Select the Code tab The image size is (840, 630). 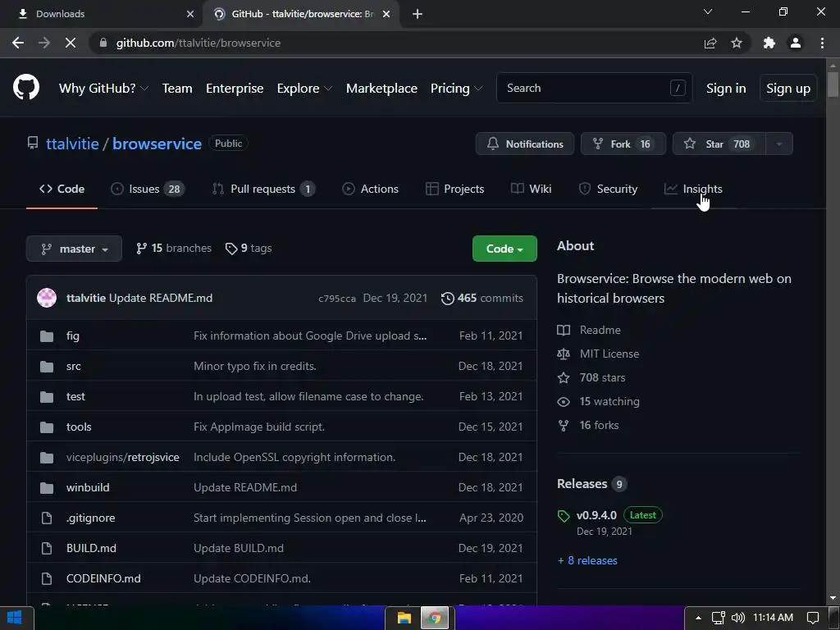coord(62,189)
